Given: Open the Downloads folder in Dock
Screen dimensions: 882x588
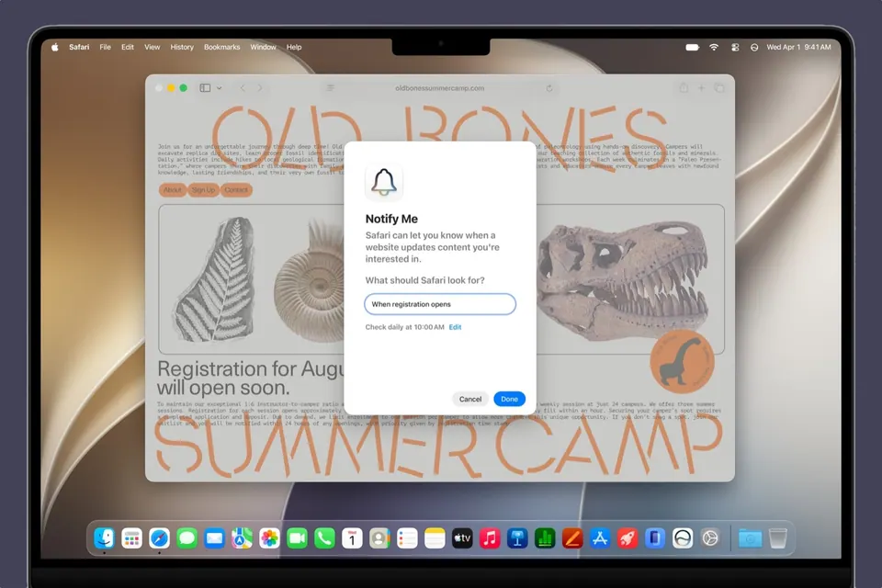Looking at the screenshot, I should [751, 538].
